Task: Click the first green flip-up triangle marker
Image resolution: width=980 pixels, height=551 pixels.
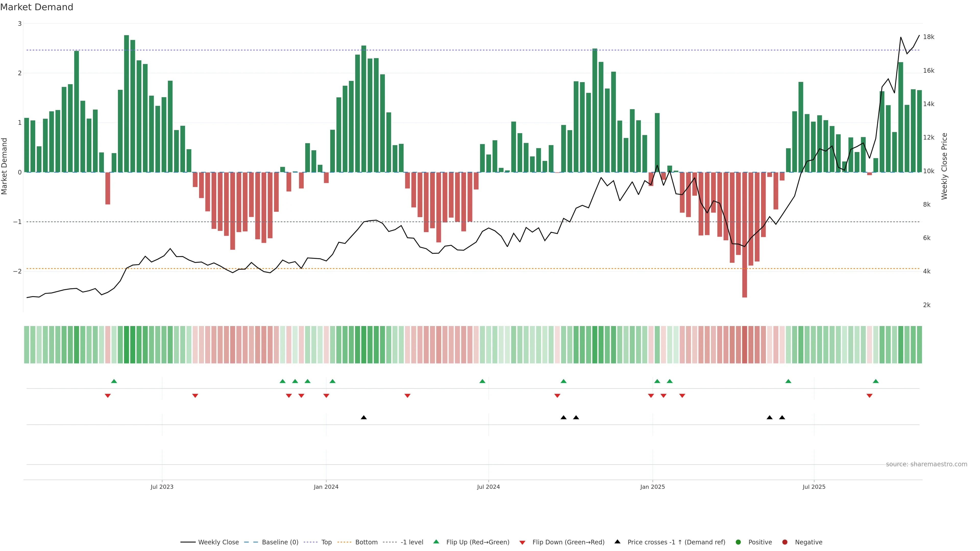Action: click(x=114, y=381)
